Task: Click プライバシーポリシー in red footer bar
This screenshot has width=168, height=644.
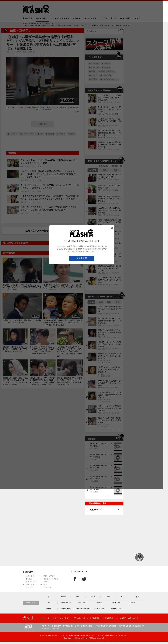Action: 82,618
